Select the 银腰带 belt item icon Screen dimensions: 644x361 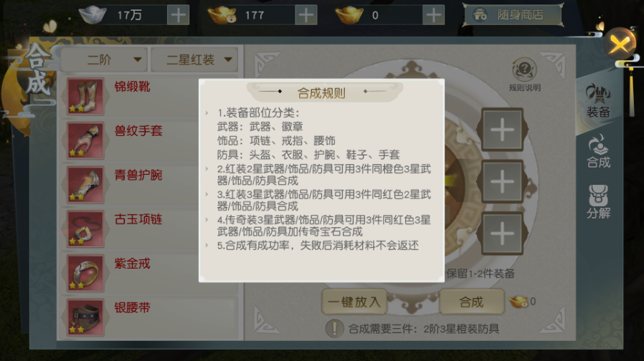85,318
